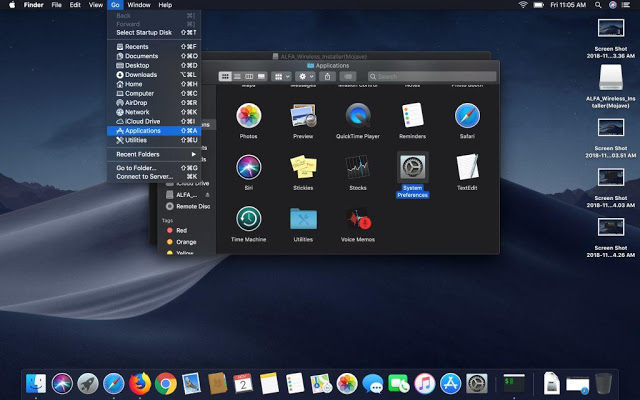Open the Action gear dropdown
The image size is (640, 400).
(x=307, y=76)
